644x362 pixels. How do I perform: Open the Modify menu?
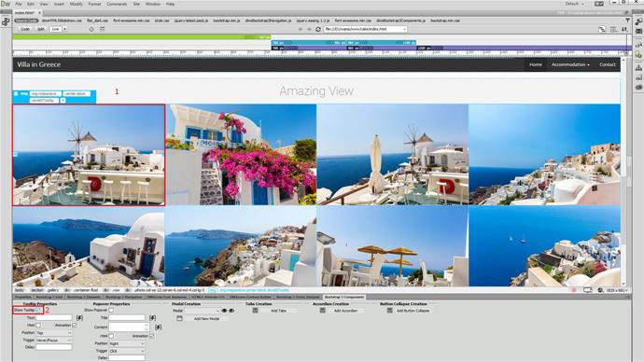click(76, 4)
